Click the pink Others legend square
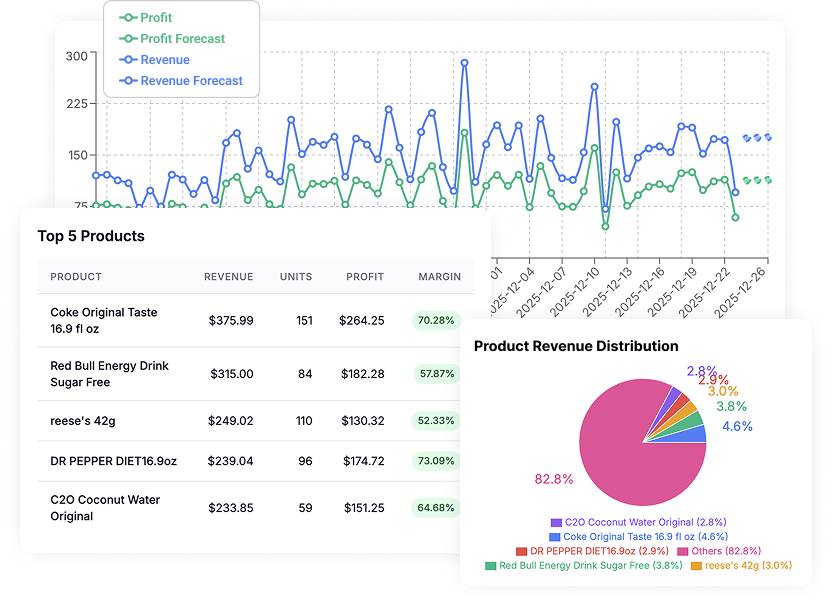 tap(683, 551)
